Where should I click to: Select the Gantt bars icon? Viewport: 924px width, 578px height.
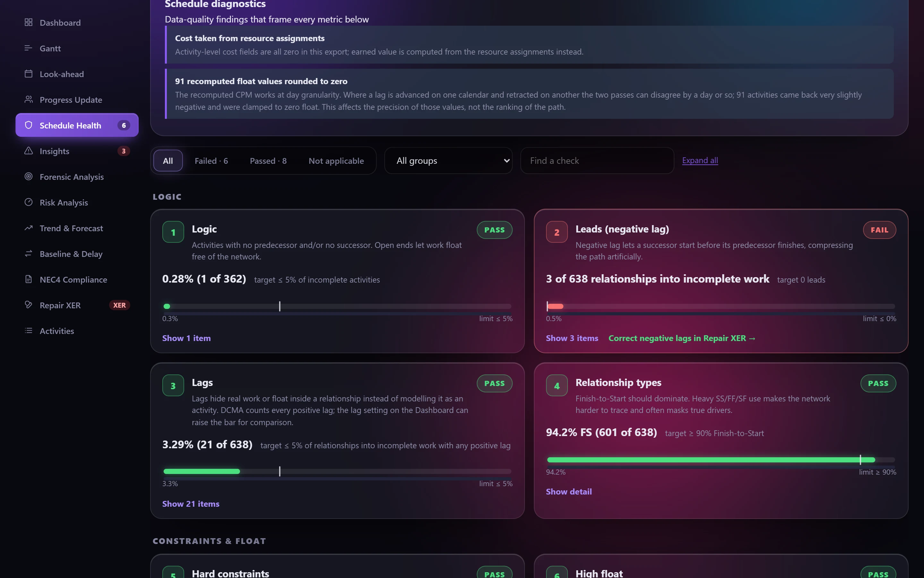click(28, 48)
